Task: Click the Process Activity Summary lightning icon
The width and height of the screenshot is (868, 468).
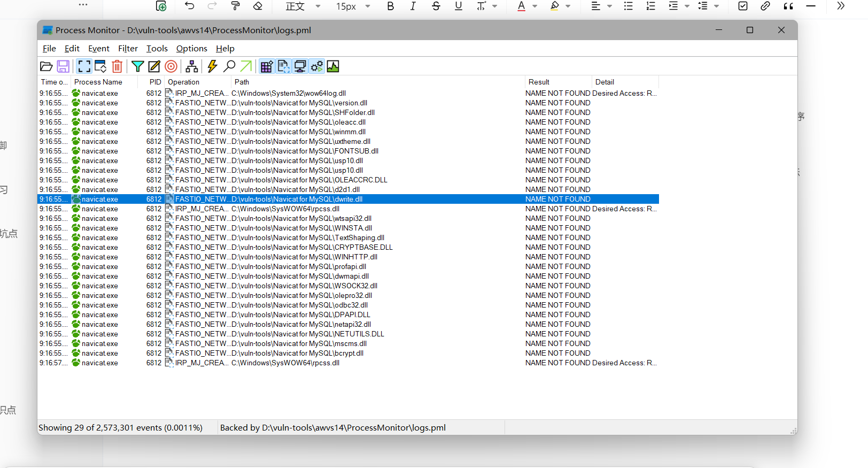Action: pyautogui.click(x=212, y=66)
